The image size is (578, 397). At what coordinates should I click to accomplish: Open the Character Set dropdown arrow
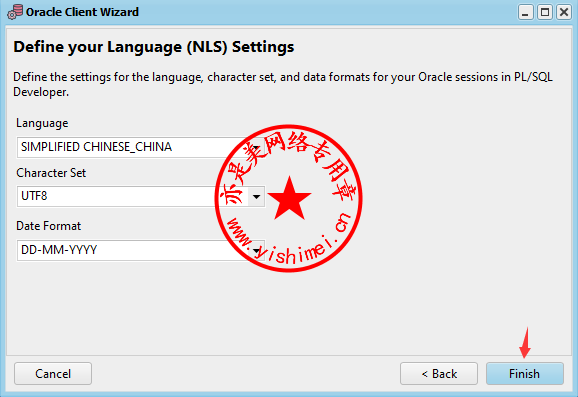(257, 196)
